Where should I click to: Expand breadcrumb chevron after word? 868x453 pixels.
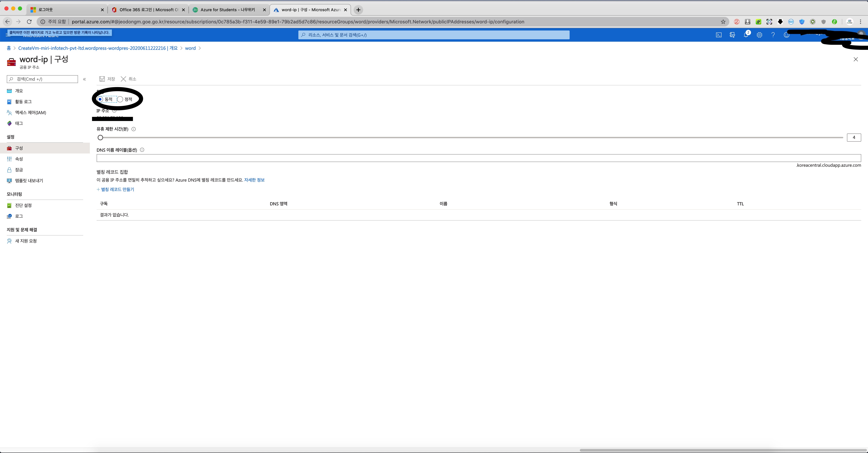point(200,48)
